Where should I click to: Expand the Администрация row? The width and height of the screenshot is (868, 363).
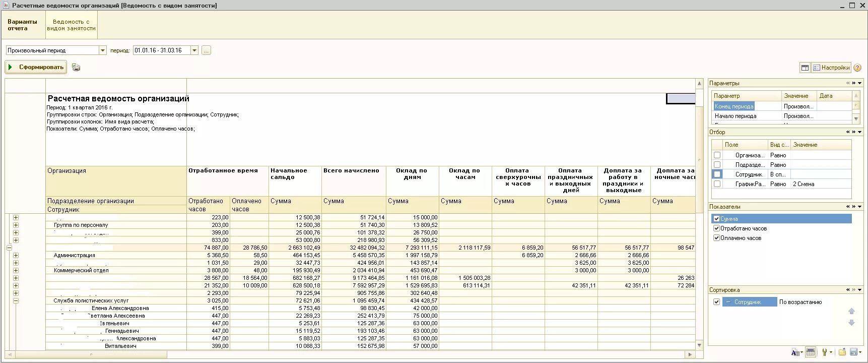tap(16, 255)
